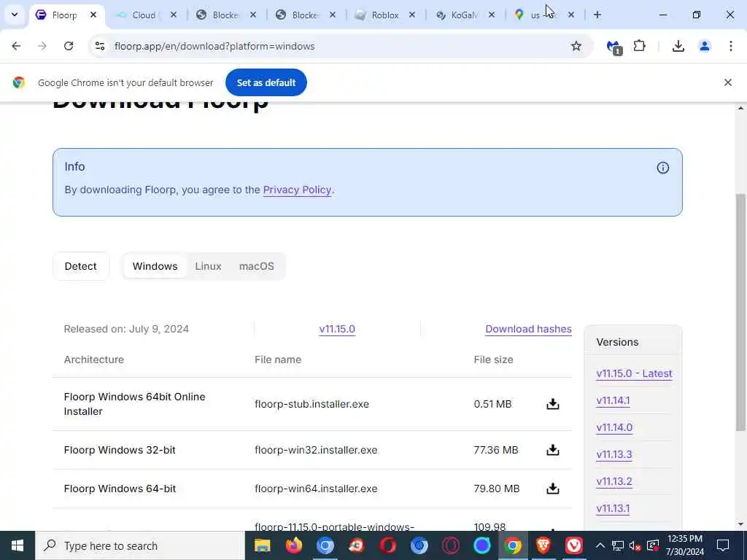The height and width of the screenshot is (560, 747).
Task: Click Set as default button
Action: (266, 82)
